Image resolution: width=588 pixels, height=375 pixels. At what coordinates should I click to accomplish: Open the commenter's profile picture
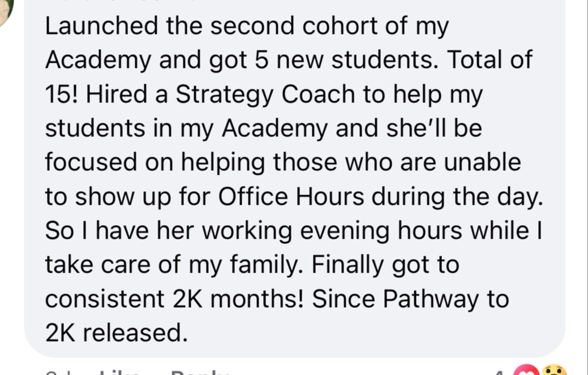[x=5, y=13]
